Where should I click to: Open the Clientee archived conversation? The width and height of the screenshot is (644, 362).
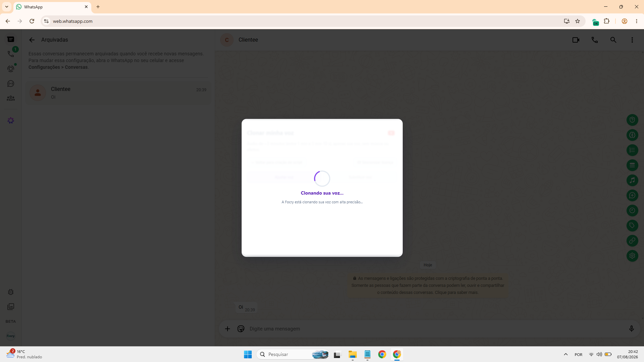pos(118,93)
